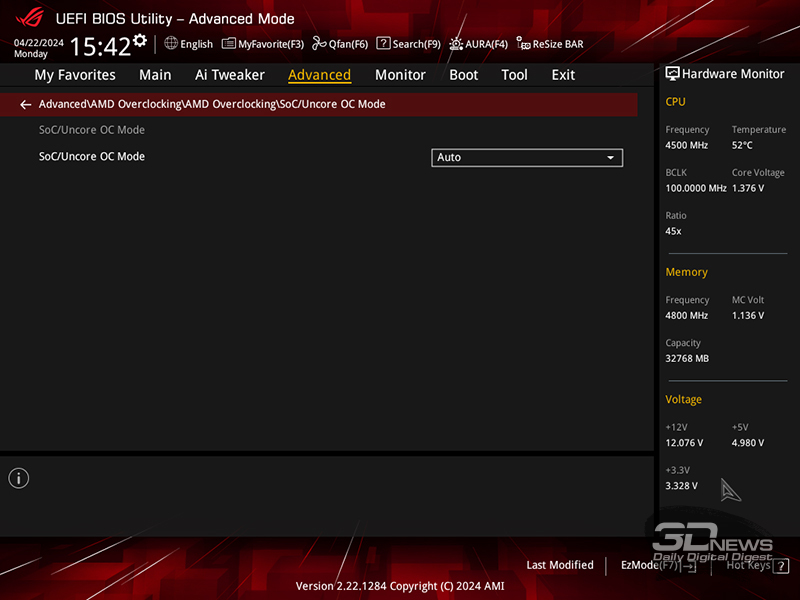
Task: Click +3.3V reading 3.328 V
Action: click(x=681, y=486)
